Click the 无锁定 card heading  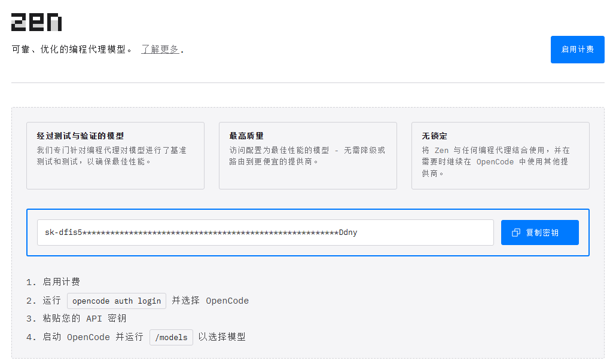(x=435, y=136)
